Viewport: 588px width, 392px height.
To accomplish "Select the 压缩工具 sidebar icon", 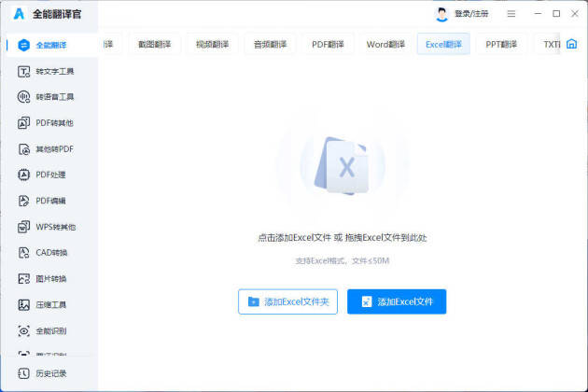I will pyautogui.click(x=24, y=305).
